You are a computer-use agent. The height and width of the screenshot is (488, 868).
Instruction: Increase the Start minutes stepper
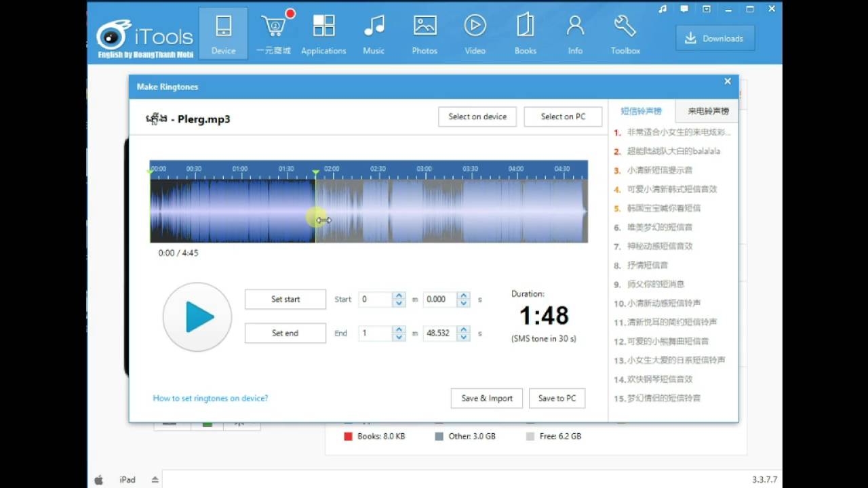point(399,296)
